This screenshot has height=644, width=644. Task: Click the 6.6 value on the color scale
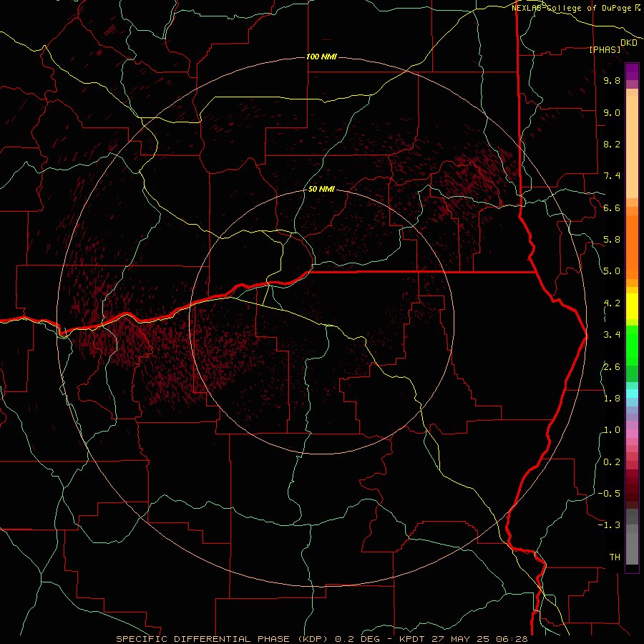612,208
